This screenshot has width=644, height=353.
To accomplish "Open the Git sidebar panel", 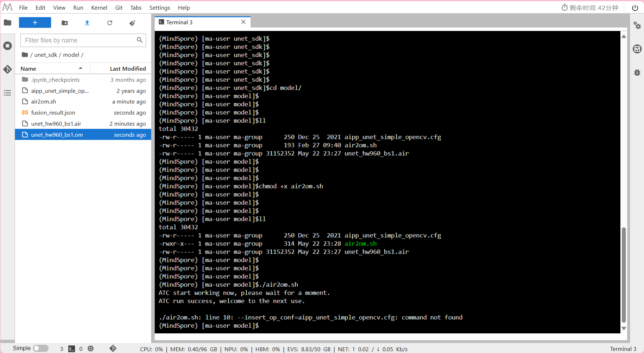I will point(8,69).
